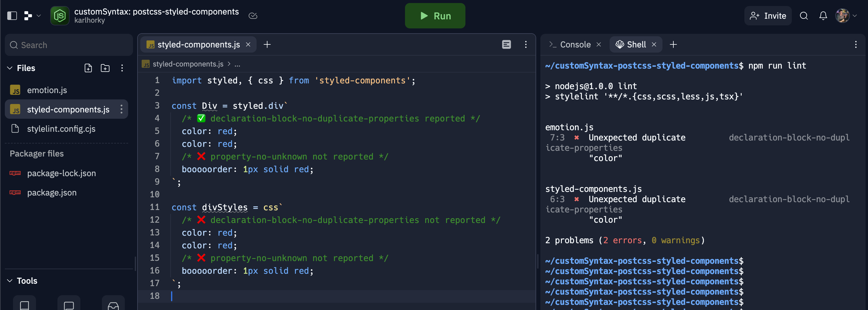The width and height of the screenshot is (868, 310).
Task: Toggle the left sidebar panel icon
Action: (12, 15)
